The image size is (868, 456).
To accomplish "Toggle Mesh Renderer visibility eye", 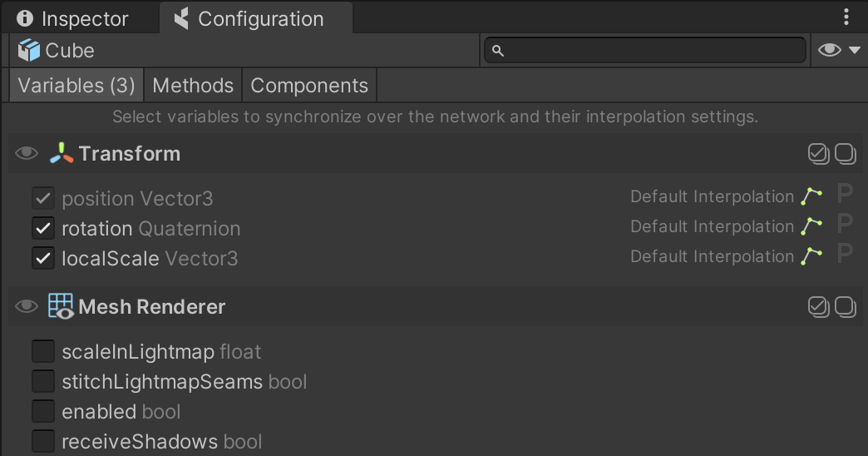I will pyautogui.click(x=27, y=307).
